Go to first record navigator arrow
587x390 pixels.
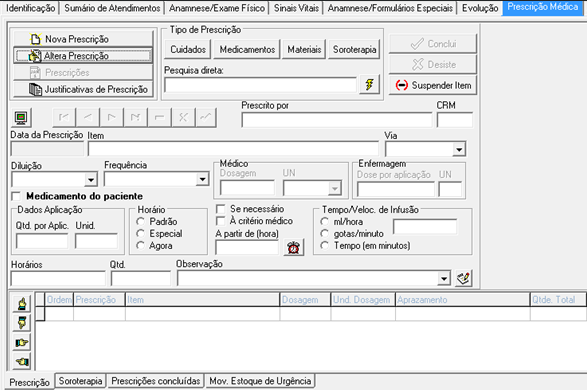64,118
